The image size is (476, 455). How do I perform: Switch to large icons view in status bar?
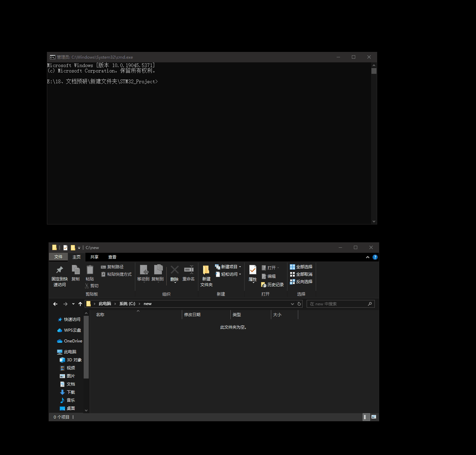(x=374, y=417)
